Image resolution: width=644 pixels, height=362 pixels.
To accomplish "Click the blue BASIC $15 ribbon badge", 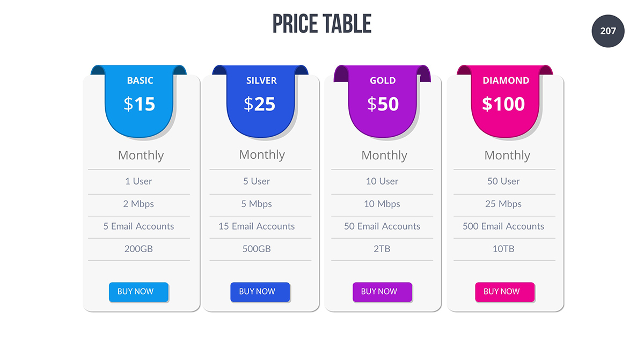I will (x=140, y=99).
